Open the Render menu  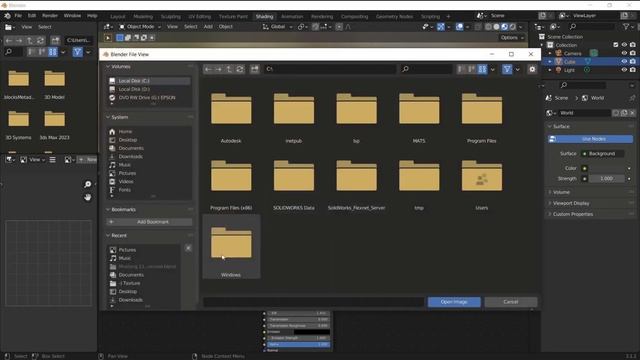click(x=50, y=16)
